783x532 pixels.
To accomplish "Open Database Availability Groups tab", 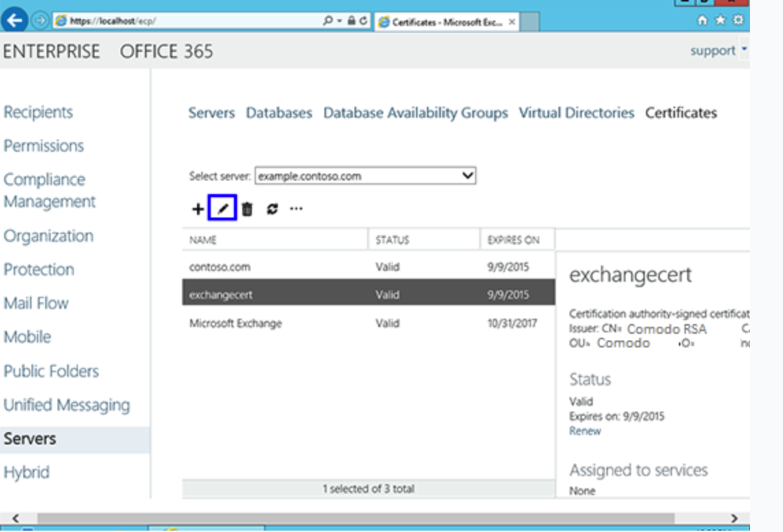I will pos(415,113).
